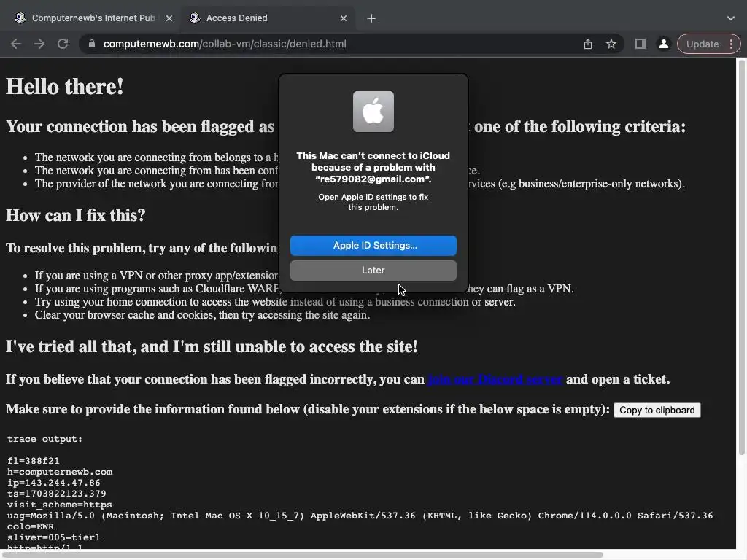The image size is (747, 560).
Task: Close the Computernewb's Internet Pub tab
Action: 169,18
